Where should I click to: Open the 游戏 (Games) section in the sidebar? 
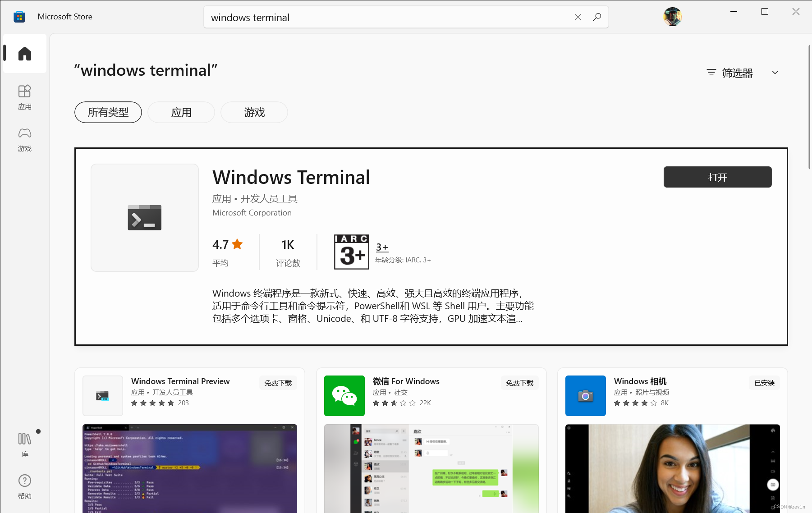pyautogui.click(x=25, y=139)
